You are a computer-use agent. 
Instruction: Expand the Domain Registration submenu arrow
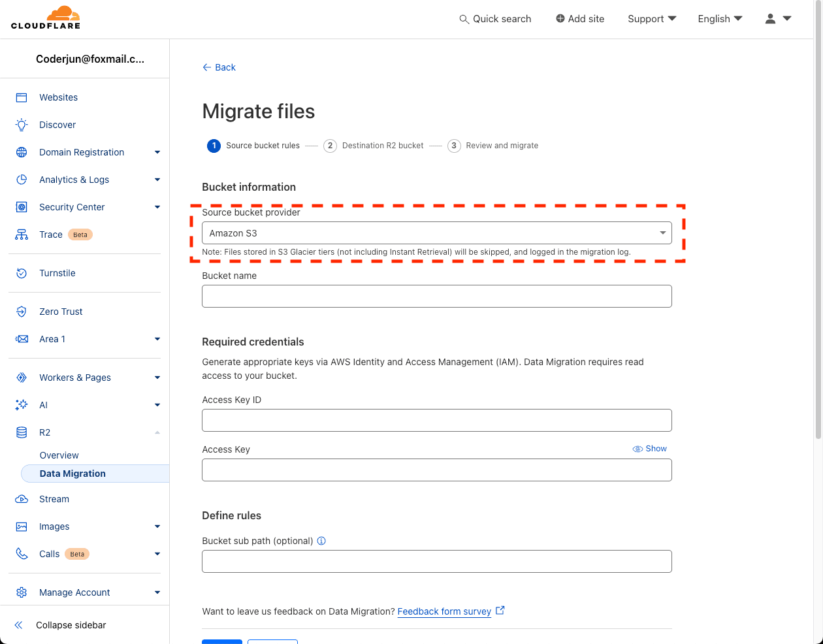pos(157,152)
